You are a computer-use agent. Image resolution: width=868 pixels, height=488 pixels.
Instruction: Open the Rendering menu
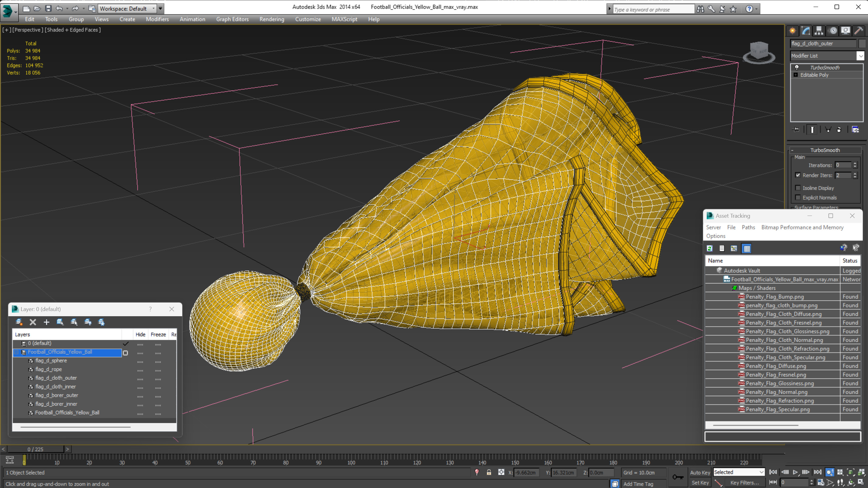pos(272,19)
